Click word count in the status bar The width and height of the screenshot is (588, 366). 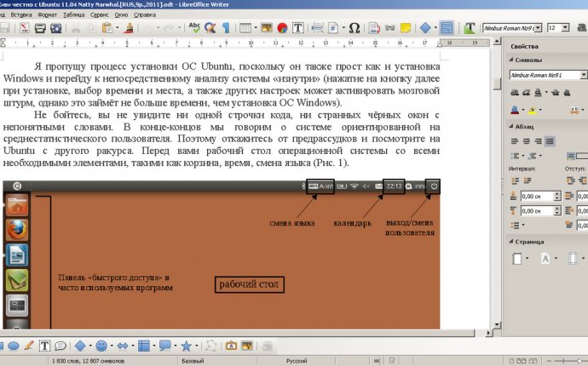(88, 361)
